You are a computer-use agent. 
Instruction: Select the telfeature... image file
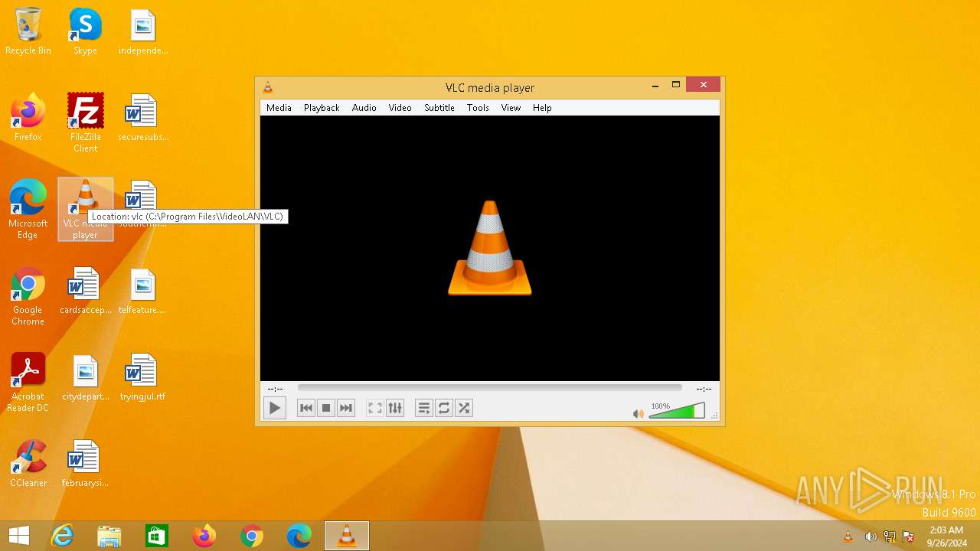pyautogui.click(x=143, y=291)
